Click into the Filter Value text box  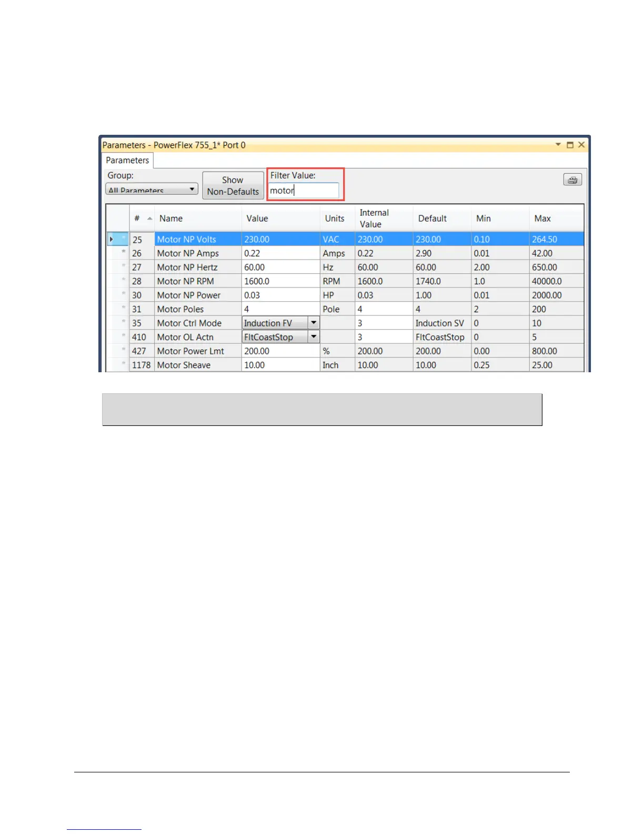[x=304, y=190]
